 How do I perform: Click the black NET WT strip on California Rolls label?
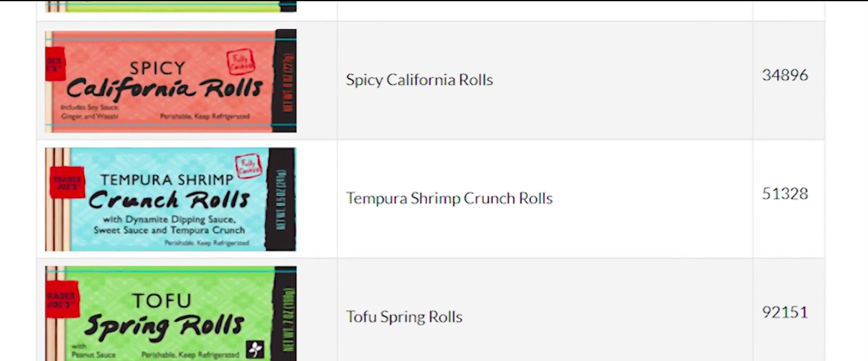tap(285, 81)
